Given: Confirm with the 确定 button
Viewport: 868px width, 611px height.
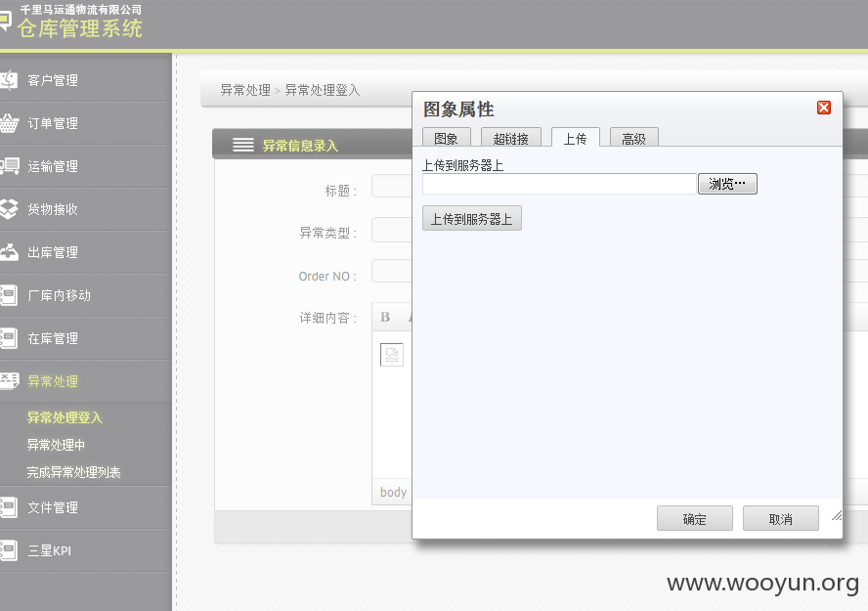Looking at the screenshot, I should click(x=695, y=518).
